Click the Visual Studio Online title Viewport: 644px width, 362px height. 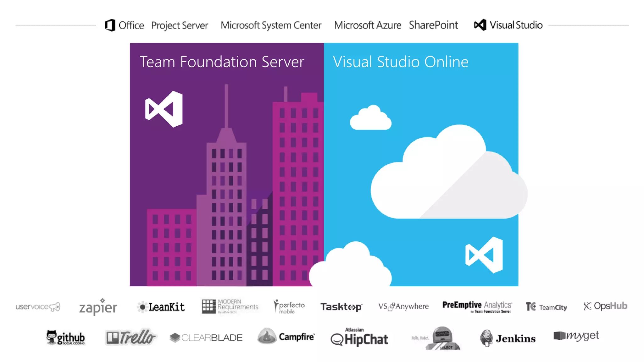(400, 62)
